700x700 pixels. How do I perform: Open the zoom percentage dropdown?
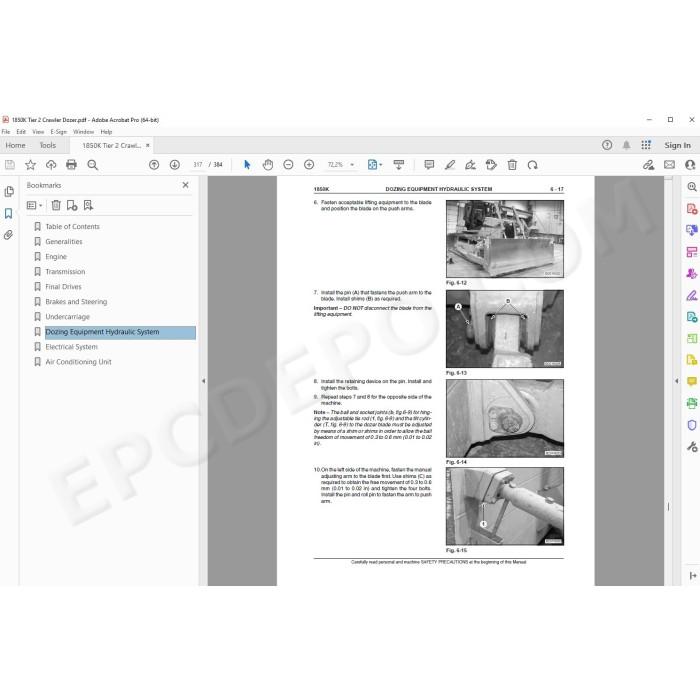tap(352, 165)
